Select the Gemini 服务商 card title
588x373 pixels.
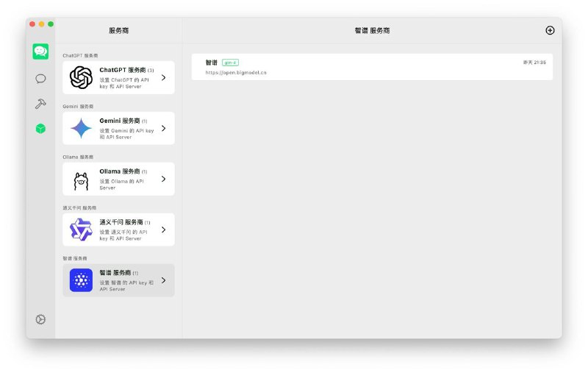click(x=120, y=121)
